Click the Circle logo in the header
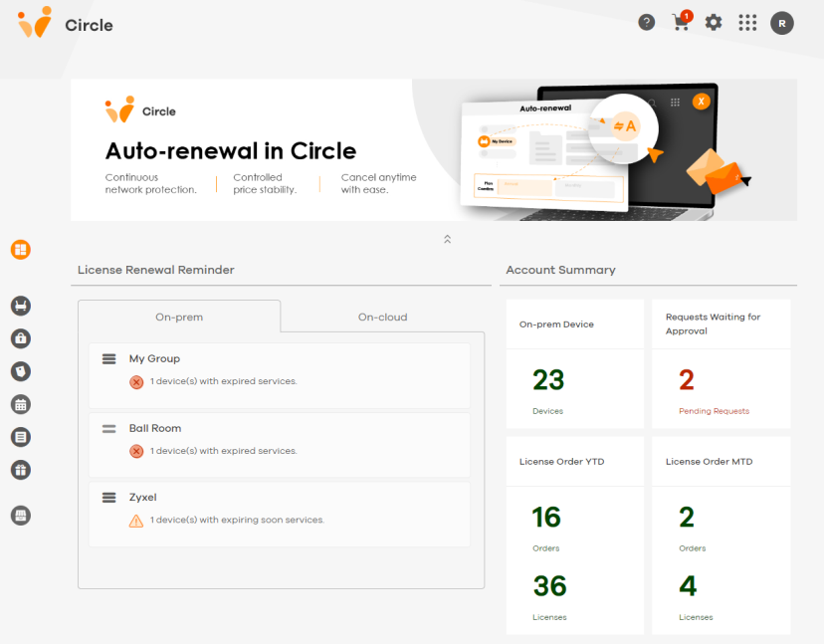 pyautogui.click(x=35, y=22)
